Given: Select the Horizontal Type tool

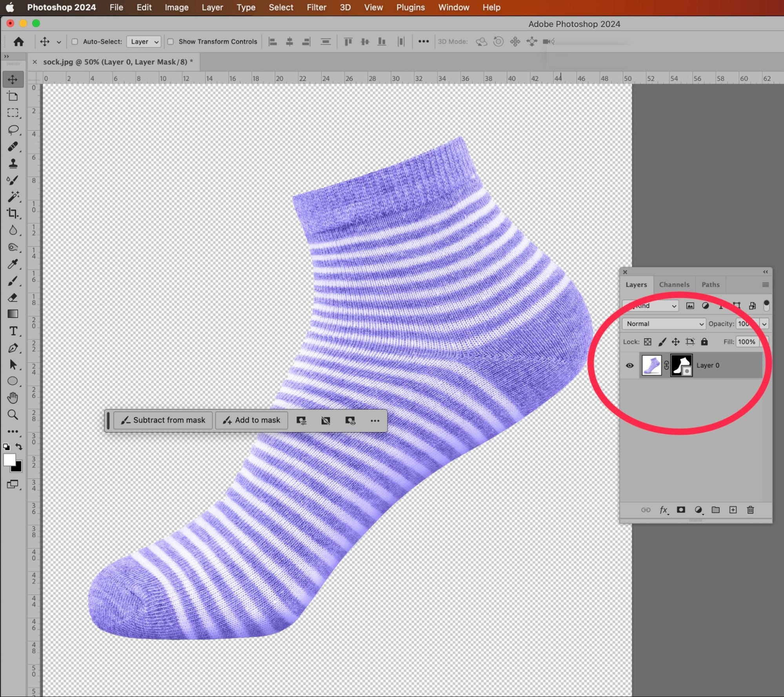Looking at the screenshot, I should pyautogui.click(x=13, y=331).
